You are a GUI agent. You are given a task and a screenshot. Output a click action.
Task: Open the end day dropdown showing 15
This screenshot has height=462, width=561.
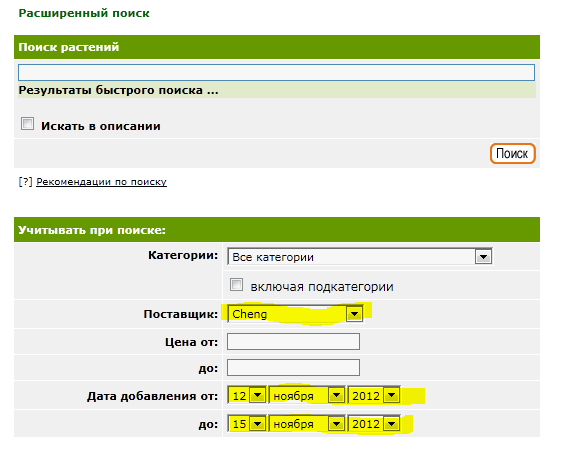click(247, 424)
